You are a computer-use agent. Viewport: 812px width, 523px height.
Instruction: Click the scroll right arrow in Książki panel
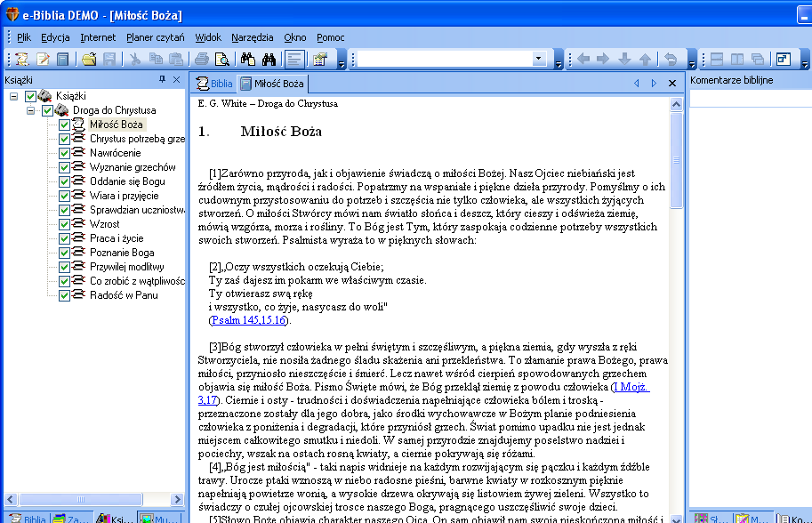click(x=177, y=499)
